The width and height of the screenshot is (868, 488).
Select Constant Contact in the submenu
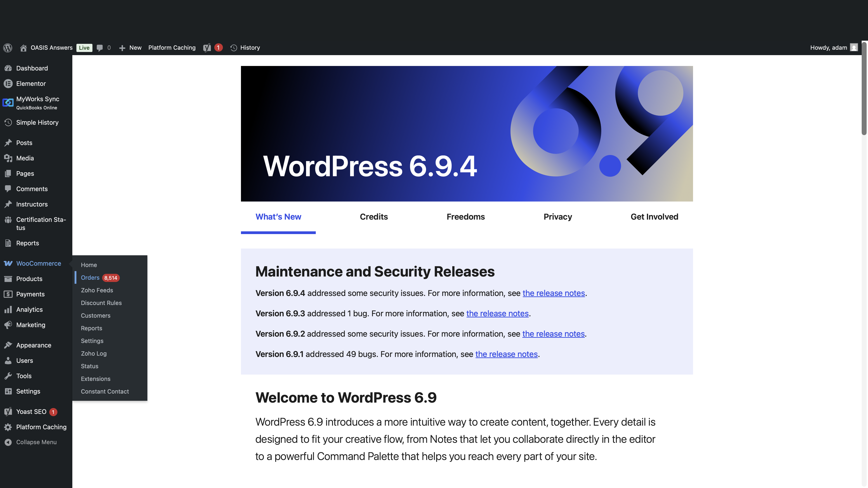[105, 392]
